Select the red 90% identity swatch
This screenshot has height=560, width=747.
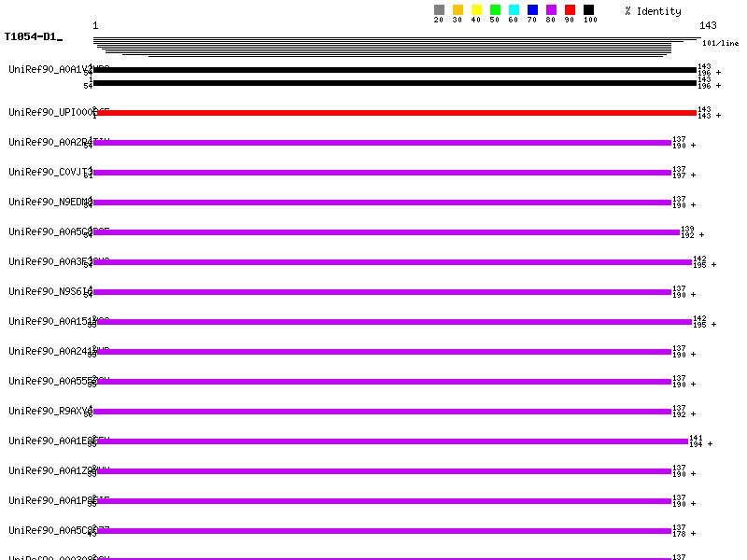tap(570, 10)
